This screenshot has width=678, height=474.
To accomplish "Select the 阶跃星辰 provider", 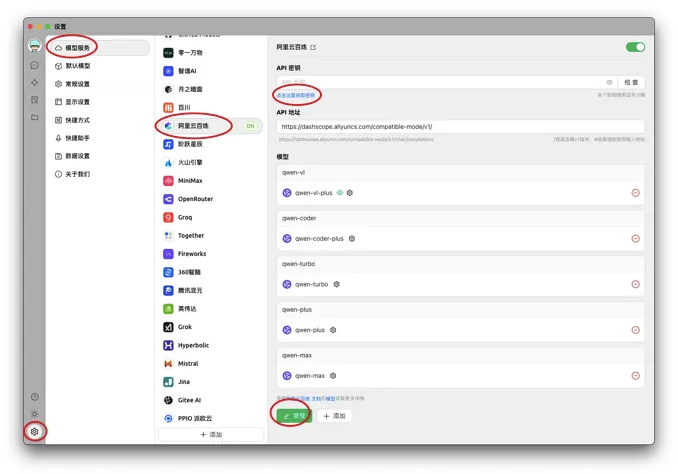I will pos(210,144).
